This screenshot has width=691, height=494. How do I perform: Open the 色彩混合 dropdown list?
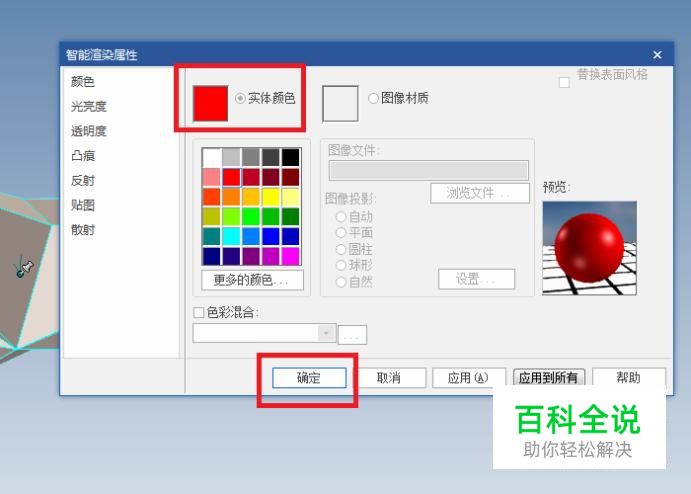point(326,333)
